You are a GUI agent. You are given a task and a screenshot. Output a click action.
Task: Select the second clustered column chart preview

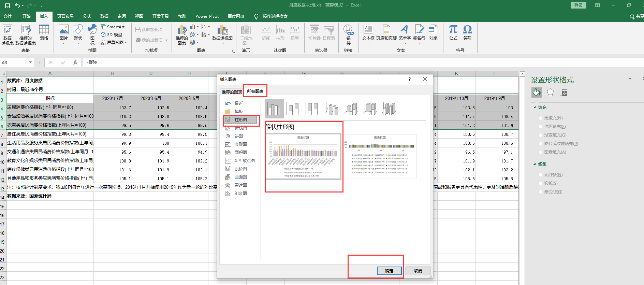point(380,156)
